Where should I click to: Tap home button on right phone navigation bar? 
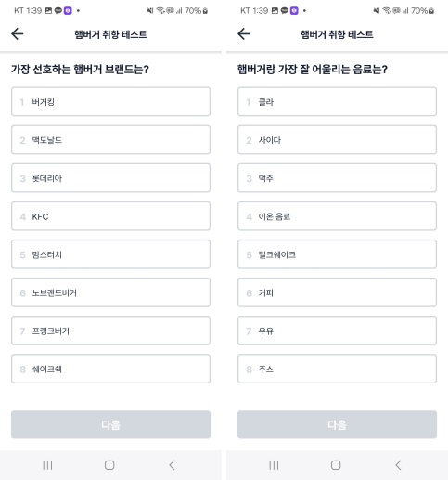click(336, 465)
